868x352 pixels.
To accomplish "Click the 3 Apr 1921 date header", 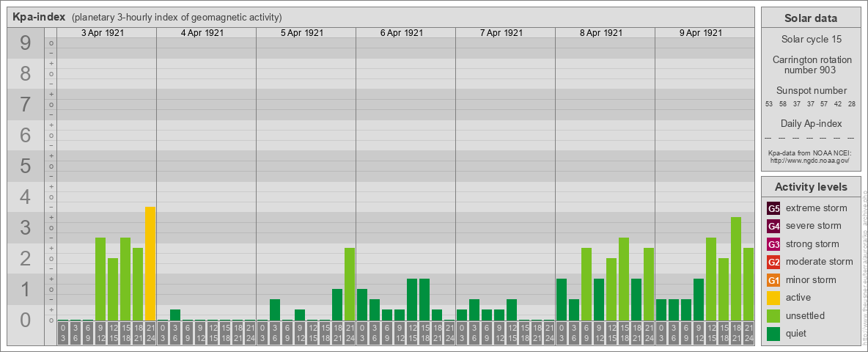I will (103, 33).
